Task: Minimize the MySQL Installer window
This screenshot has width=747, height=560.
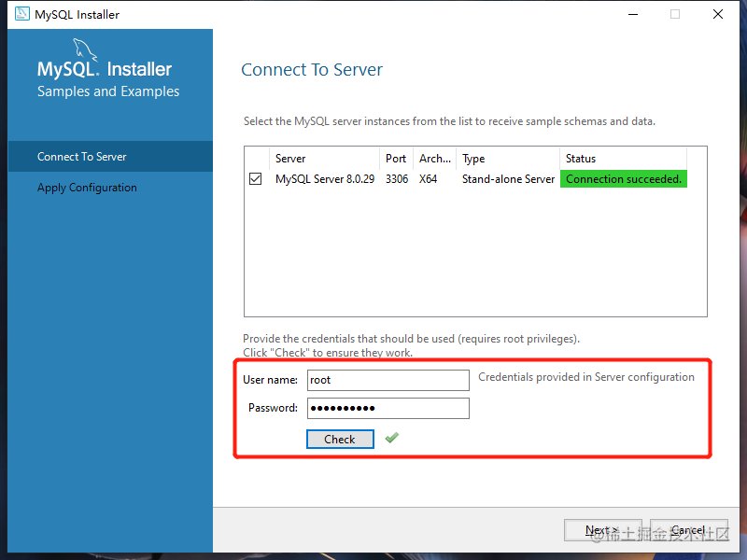Action: (633, 14)
